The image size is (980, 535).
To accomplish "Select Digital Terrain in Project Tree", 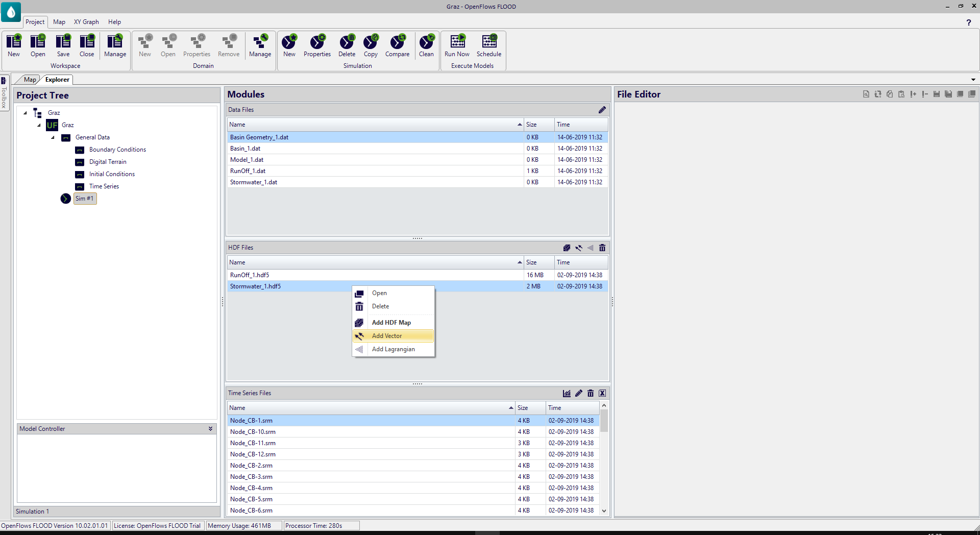I will click(108, 162).
